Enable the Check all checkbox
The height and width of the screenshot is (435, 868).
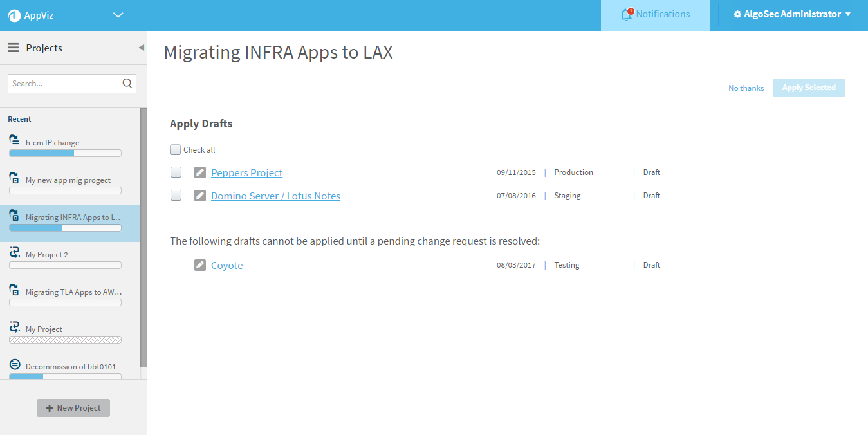[x=175, y=150]
